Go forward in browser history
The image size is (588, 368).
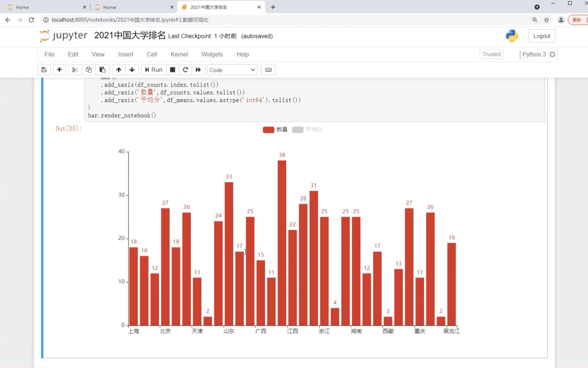point(20,20)
